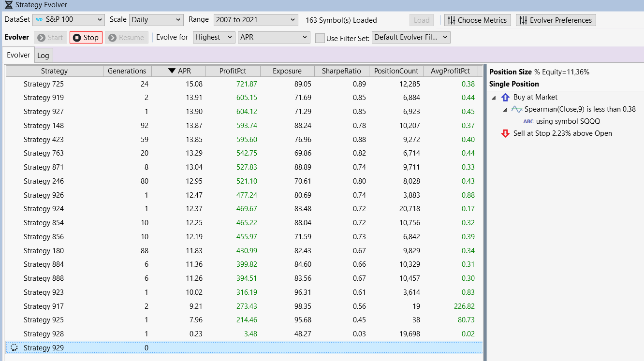Switch to the Log tab
This screenshot has width=644, height=361.
click(43, 56)
